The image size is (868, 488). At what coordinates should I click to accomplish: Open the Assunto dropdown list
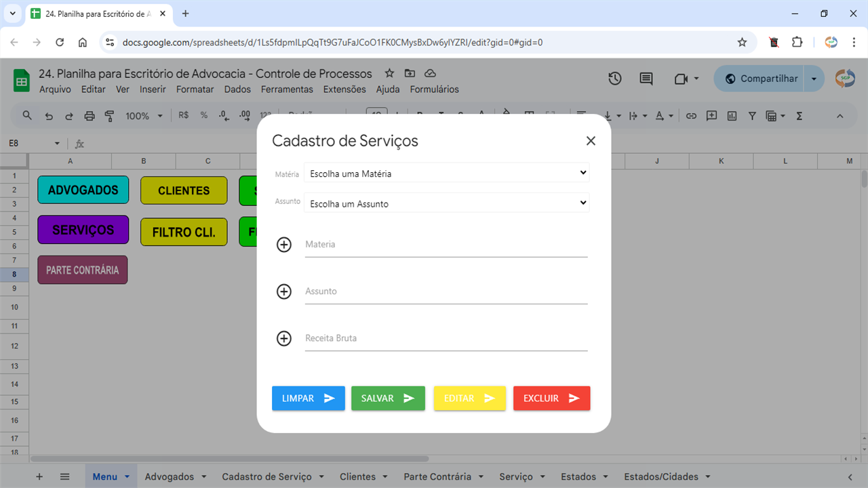[x=446, y=203]
